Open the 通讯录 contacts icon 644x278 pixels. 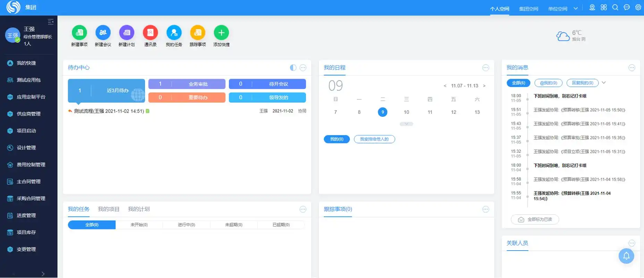coord(150,33)
